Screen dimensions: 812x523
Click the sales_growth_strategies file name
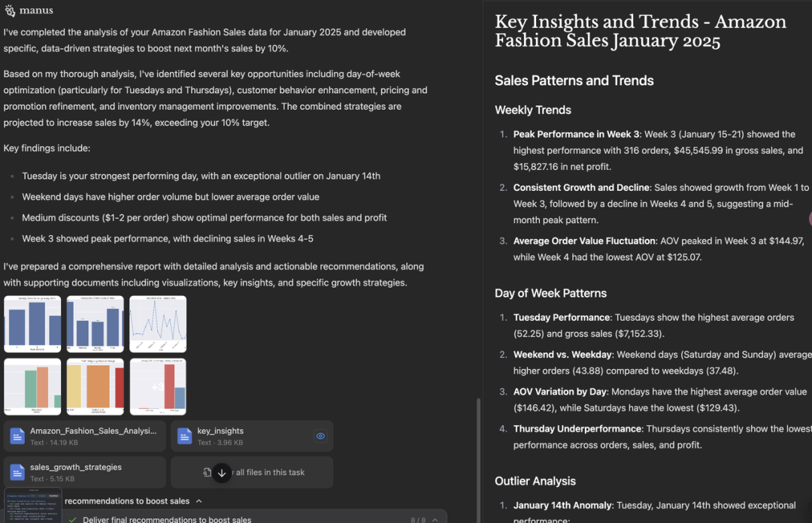point(75,467)
